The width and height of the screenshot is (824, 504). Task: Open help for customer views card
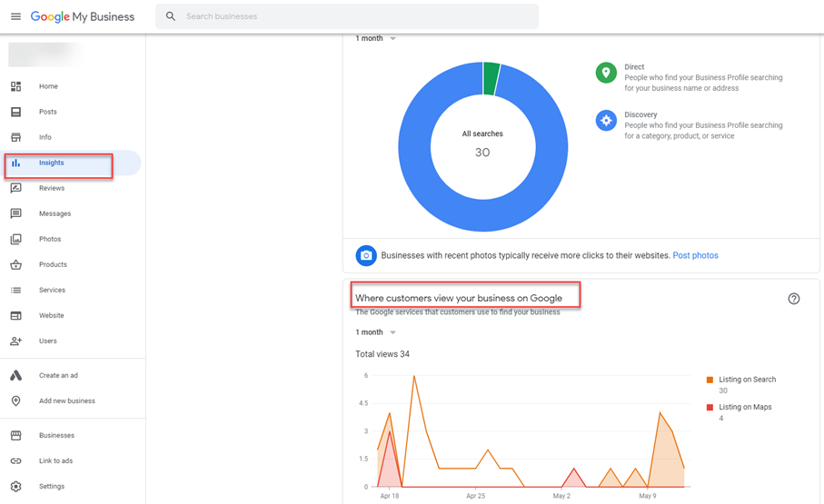pos(793,299)
